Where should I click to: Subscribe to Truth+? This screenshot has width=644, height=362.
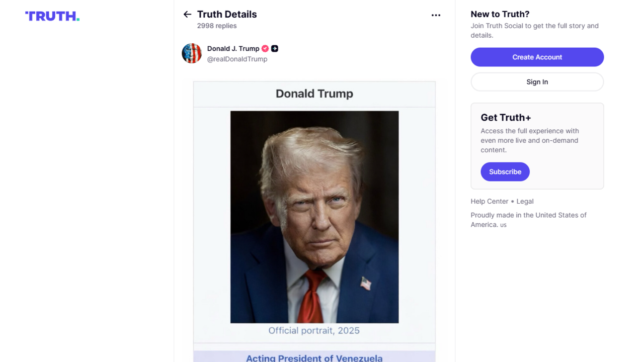[505, 171]
